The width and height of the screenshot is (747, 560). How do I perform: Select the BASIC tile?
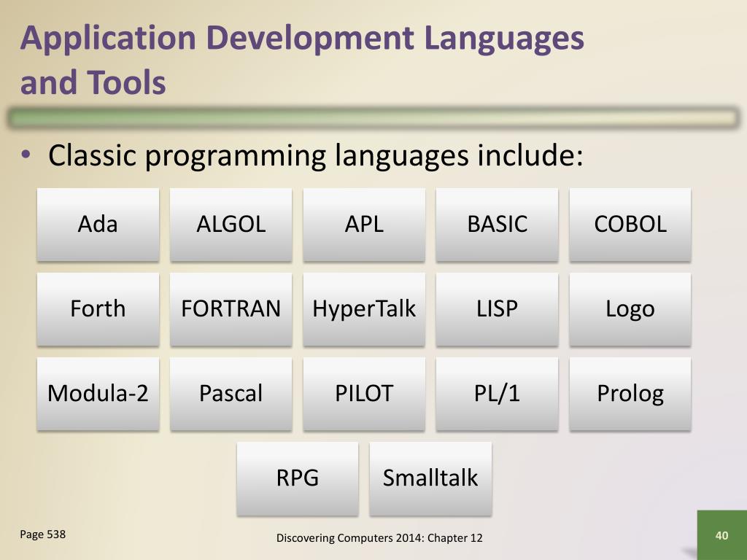pyautogui.click(x=497, y=225)
